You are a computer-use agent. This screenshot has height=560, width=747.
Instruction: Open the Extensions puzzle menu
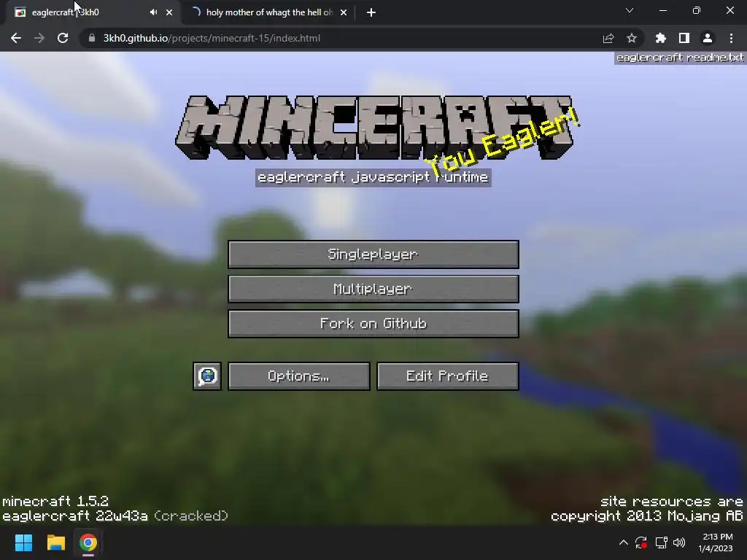click(660, 38)
